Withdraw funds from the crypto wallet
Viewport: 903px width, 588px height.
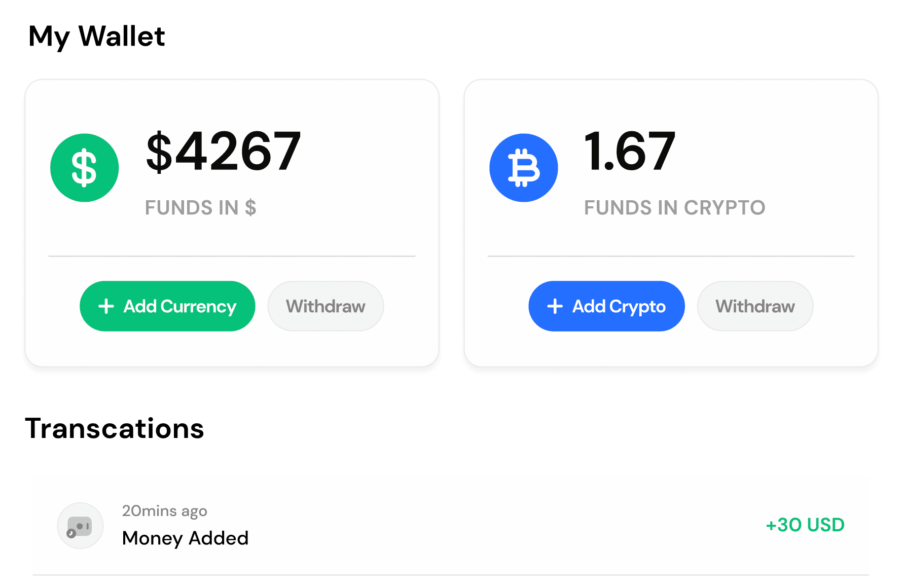point(755,306)
